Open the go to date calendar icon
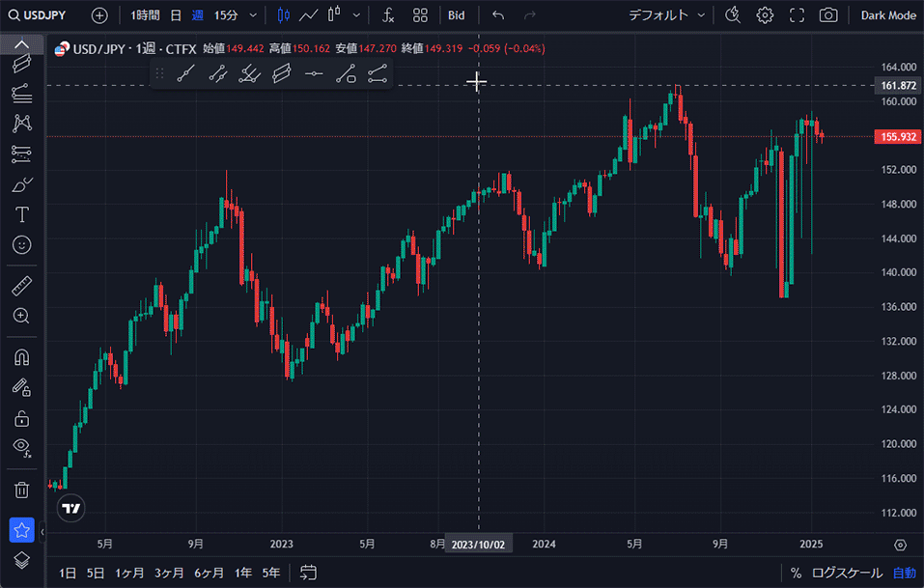The width and height of the screenshot is (924, 588). point(308,573)
